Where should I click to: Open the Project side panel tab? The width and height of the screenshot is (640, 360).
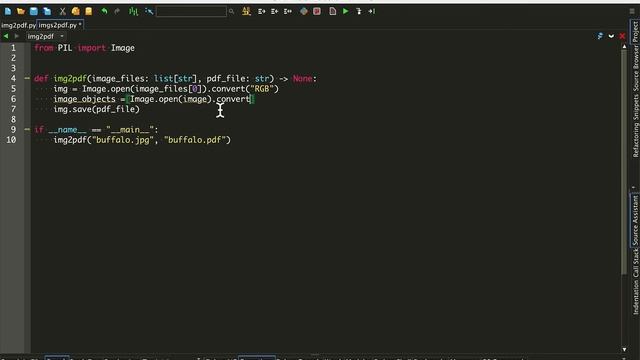coord(635,32)
